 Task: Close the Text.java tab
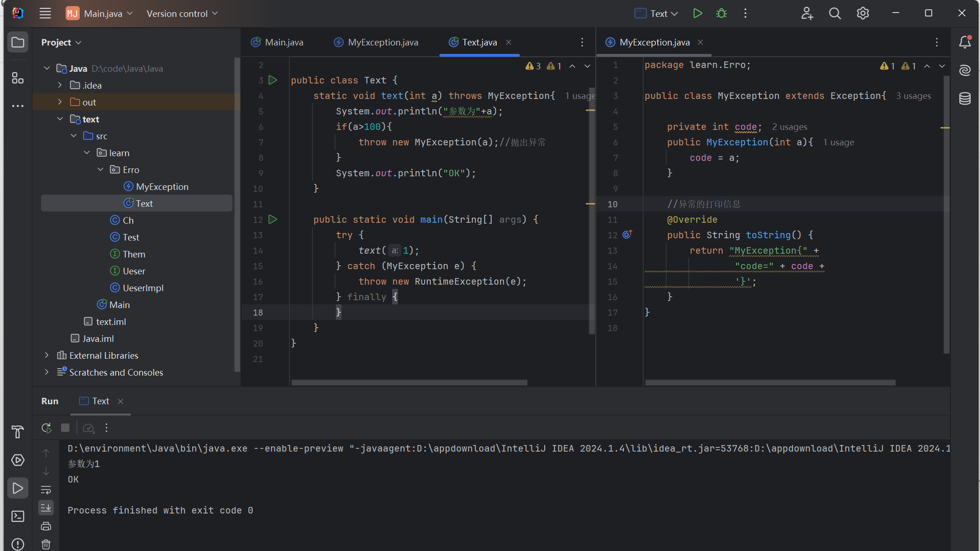click(x=509, y=42)
